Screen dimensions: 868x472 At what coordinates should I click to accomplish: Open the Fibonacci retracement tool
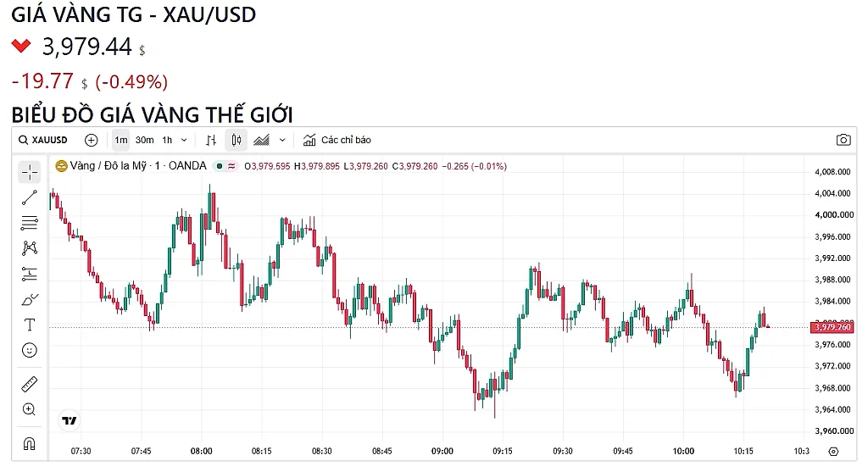pos(30,223)
